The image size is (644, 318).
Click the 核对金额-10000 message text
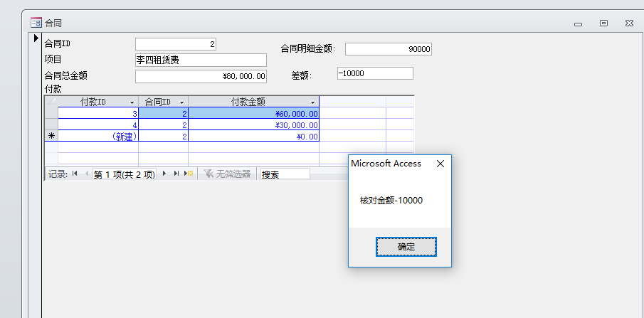point(391,201)
